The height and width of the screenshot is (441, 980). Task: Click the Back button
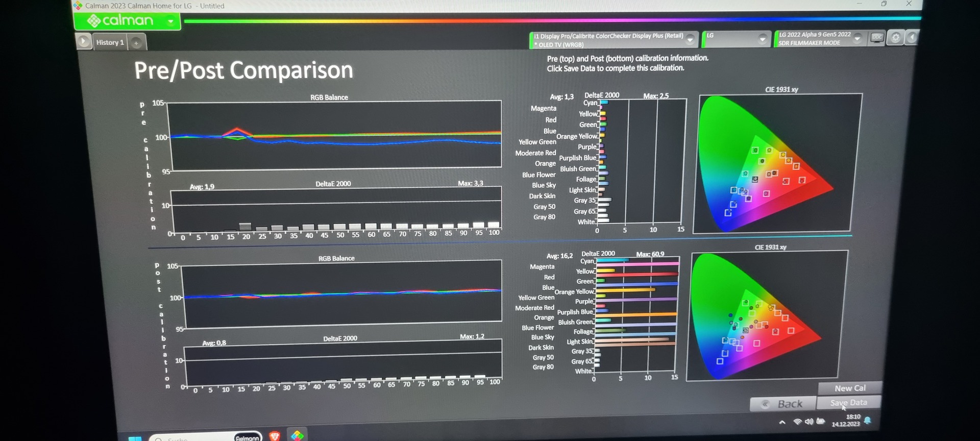(783, 404)
